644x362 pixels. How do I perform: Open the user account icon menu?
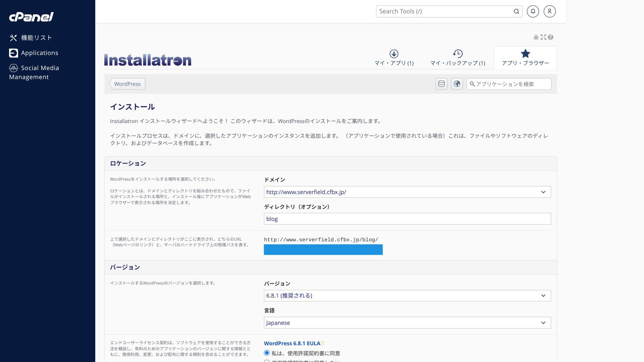(549, 11)
